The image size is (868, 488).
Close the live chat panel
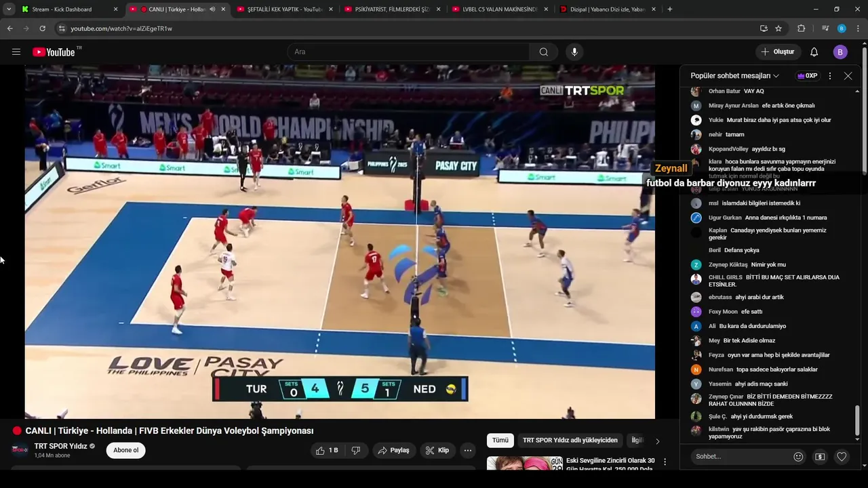[848, 76]
